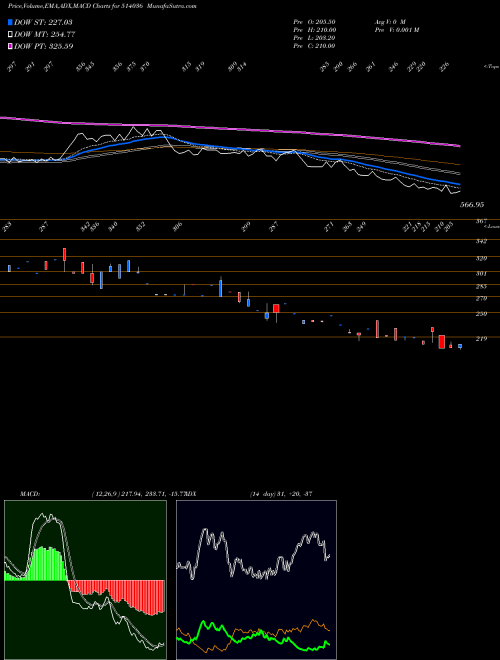Click the blue DOW ST legend swatch
This screenshot has height=660, width=500.
pos(10,22)
